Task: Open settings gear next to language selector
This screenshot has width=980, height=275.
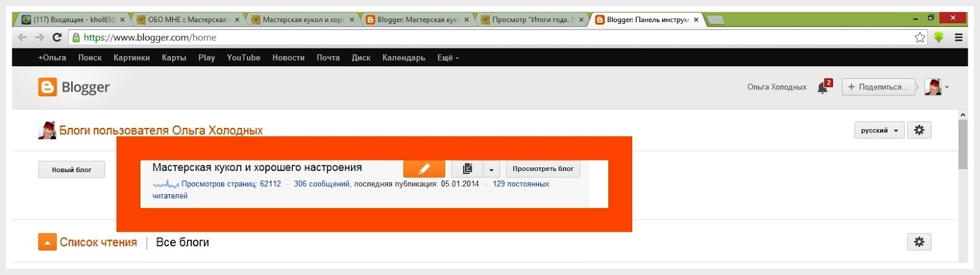Action: pyautogui.click(x=919, y=130)
